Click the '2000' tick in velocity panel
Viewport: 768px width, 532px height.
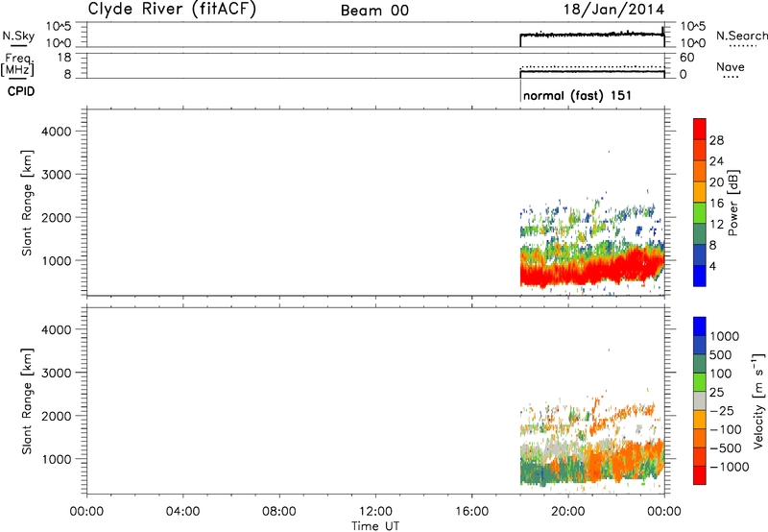(57, 416)
